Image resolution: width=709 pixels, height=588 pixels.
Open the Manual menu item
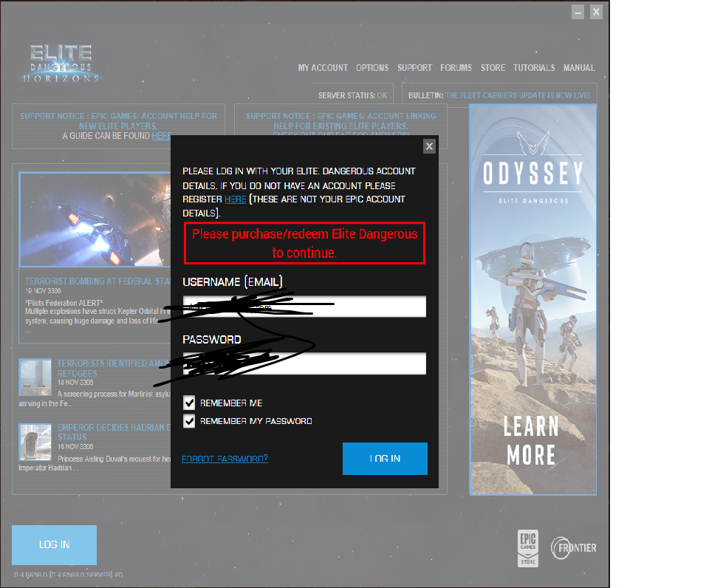[x=579, y=68]
